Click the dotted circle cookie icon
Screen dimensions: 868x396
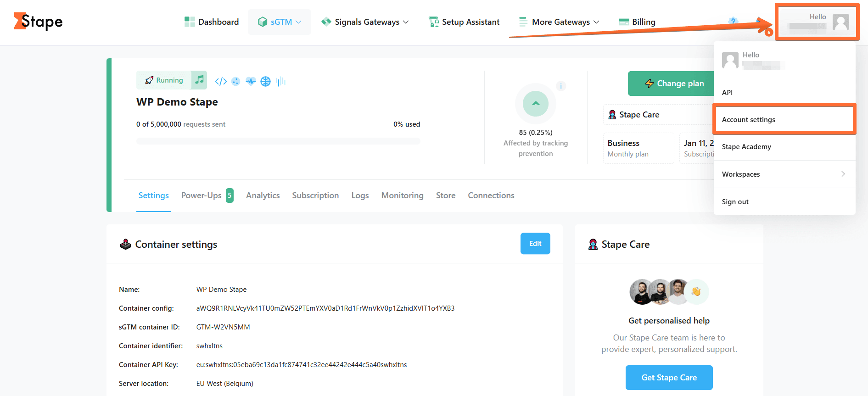(x=236, y=81)
